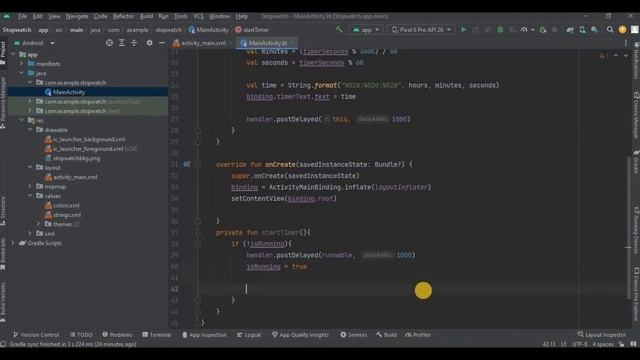Image resolution: width=640 pixels, height=360 pixels.
Task: Collapse the java folder
Action: tap(22, 73)
